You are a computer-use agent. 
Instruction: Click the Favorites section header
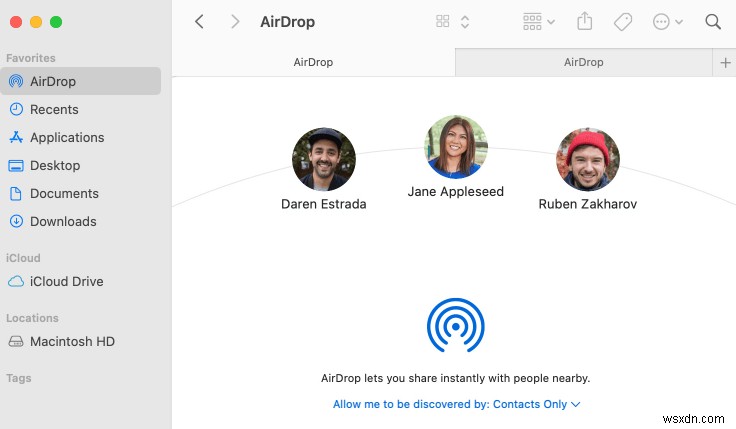(x=31, y=58)
